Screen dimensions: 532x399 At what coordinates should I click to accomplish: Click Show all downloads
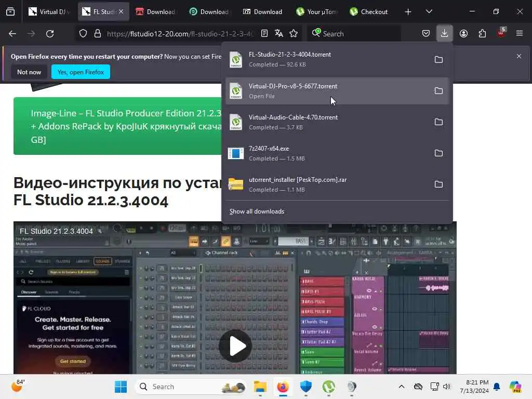(257, 211)
